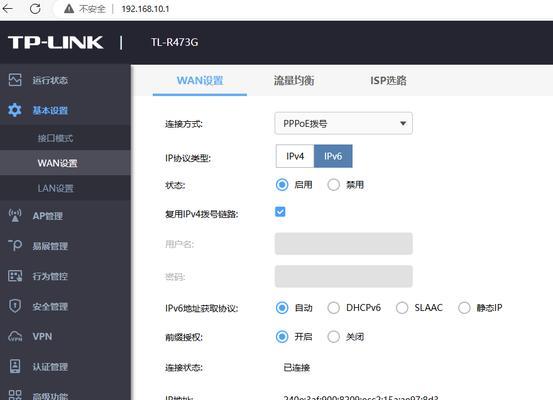Click the 用户名 input field
This screenshot has height=400, width=553.
(344, 244)
